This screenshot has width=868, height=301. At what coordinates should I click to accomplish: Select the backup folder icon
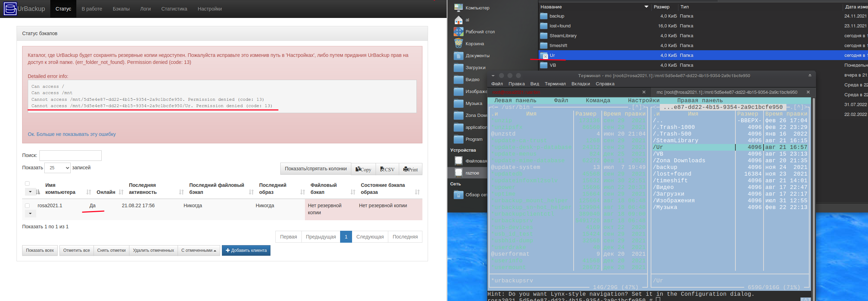click(544, 16)
